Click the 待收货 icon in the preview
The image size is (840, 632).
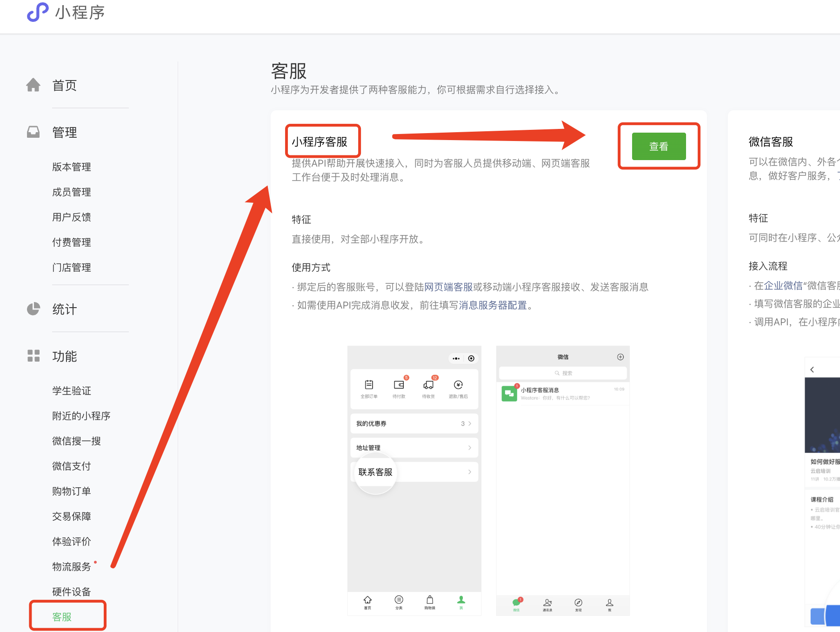click(x=428, y=385)
